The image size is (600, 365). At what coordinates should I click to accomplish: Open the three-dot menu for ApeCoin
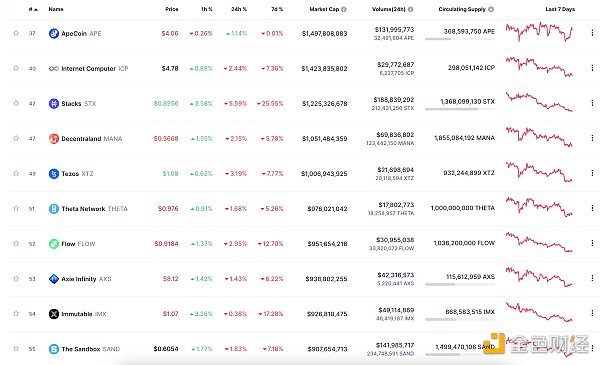tap(592, 33)
